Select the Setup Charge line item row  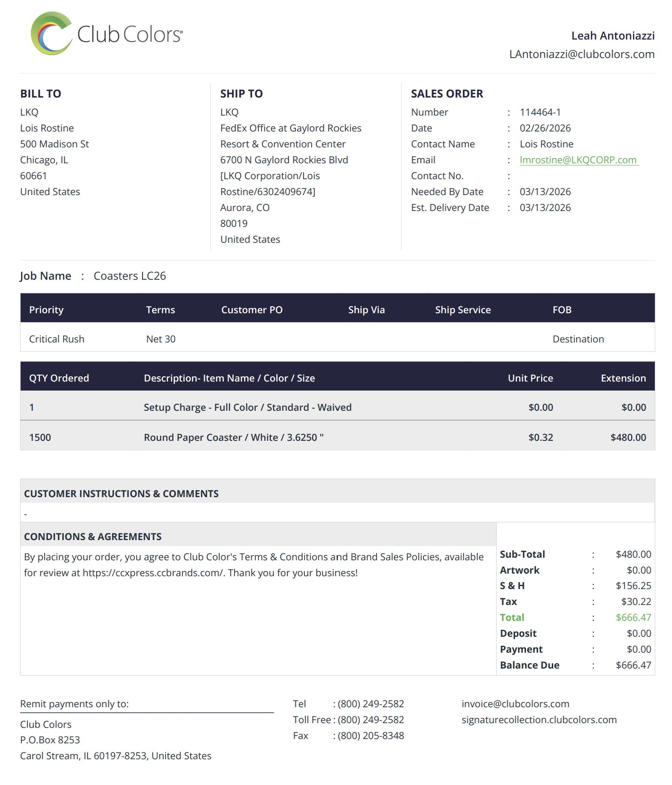[247, 407]
